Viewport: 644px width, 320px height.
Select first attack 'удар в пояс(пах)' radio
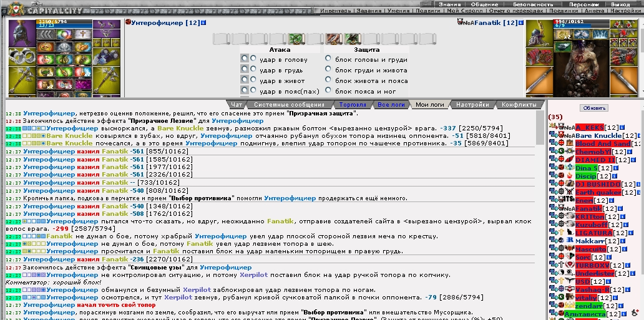coord(245,90)
